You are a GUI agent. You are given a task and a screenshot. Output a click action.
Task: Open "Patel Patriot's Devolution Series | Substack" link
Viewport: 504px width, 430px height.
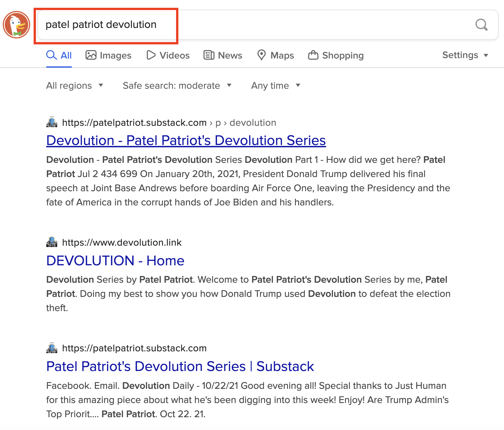coord(180,366)
